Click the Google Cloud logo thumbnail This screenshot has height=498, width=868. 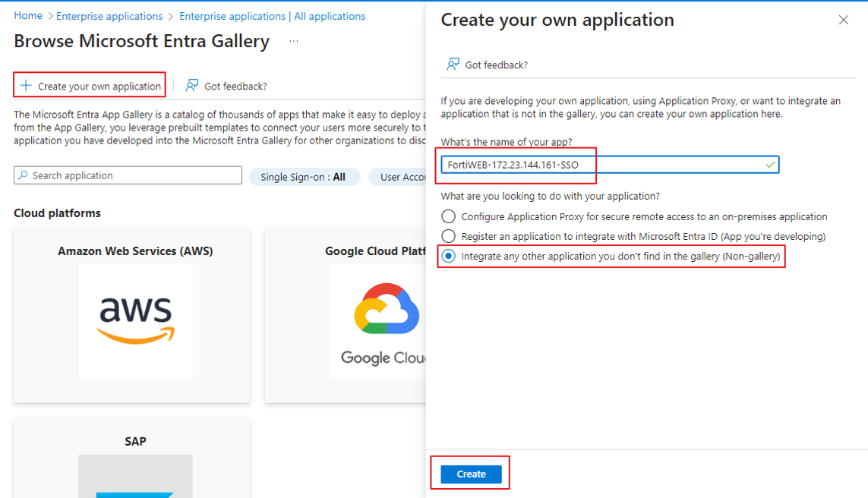point(377,321)
